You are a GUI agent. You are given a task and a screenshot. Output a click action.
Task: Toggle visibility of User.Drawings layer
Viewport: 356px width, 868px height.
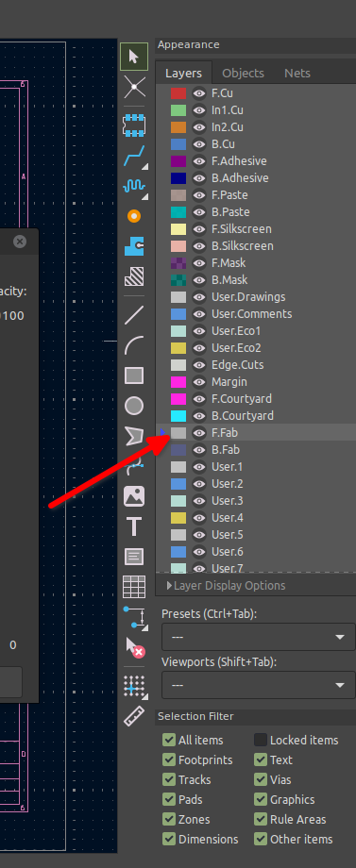(x=199, y=296)
